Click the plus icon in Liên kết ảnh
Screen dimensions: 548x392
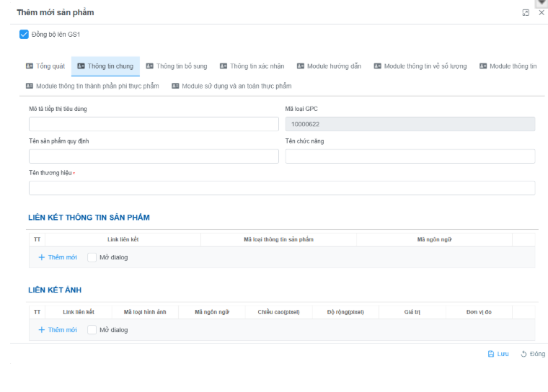(x=42, y=330)
